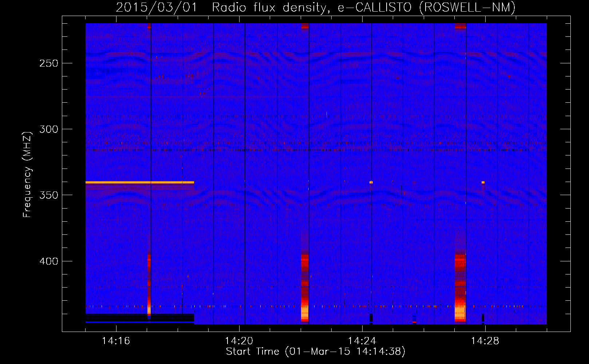Click the 14:28 time tick label
The image size is (589, 364).
[x=485, y=341]
